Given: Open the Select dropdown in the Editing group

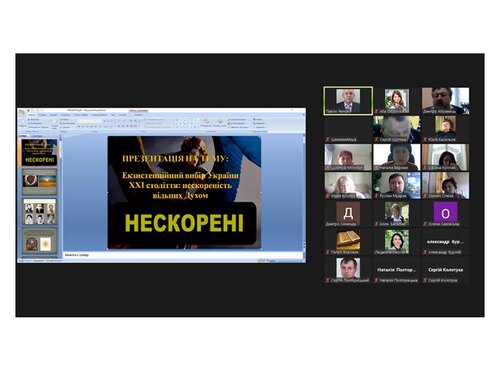Looking at the screenshot, I should click(259, 127).
